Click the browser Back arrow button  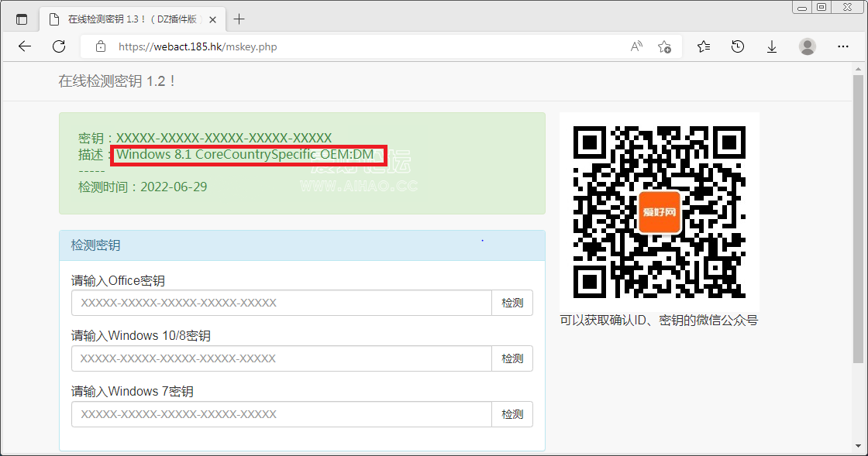pyautogui.click(x=25, y=46)
